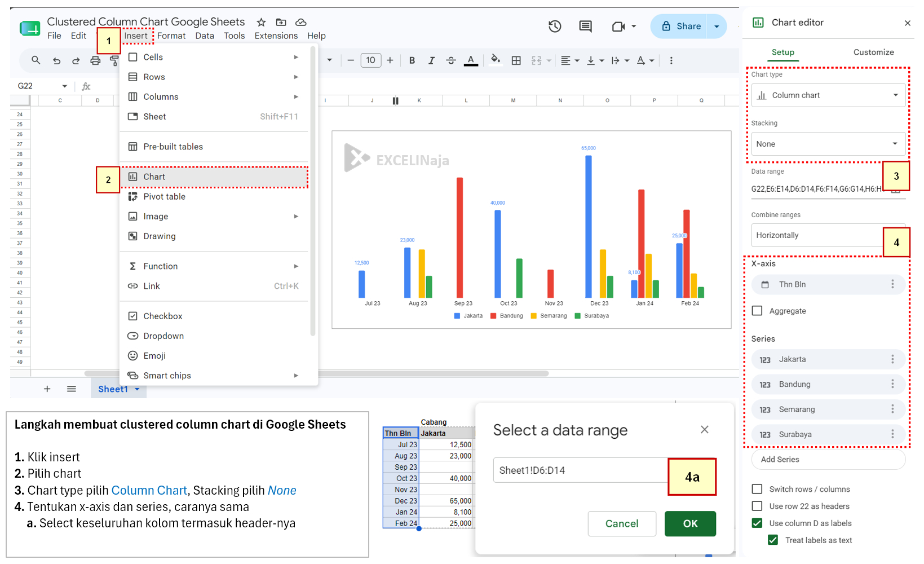Click the video meeting camera icon
The width and height of the screenshot is (924, 564).
coord(618,27)
